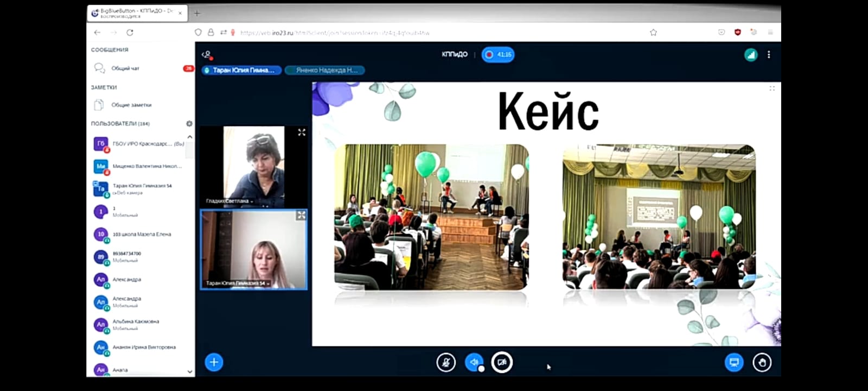Image resolution: width=868 pixels, height=391 pixels.
Task: Click the green connection status icon
Action: (751, 55)
